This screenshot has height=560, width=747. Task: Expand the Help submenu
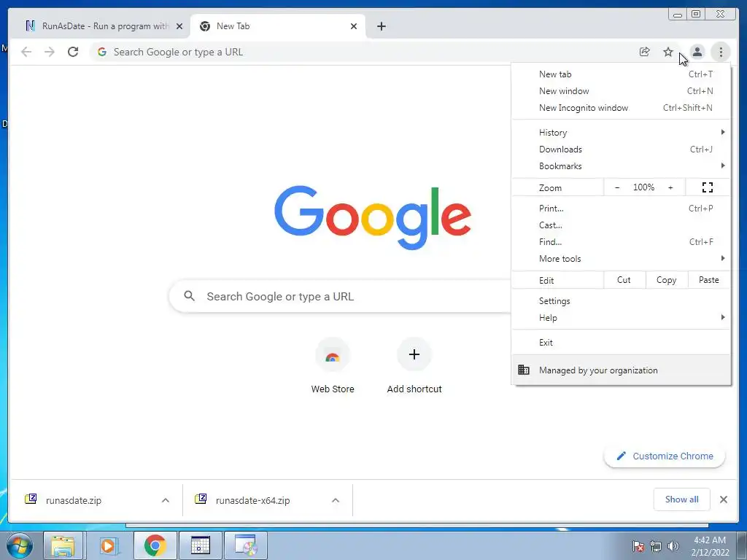point(622,318)
